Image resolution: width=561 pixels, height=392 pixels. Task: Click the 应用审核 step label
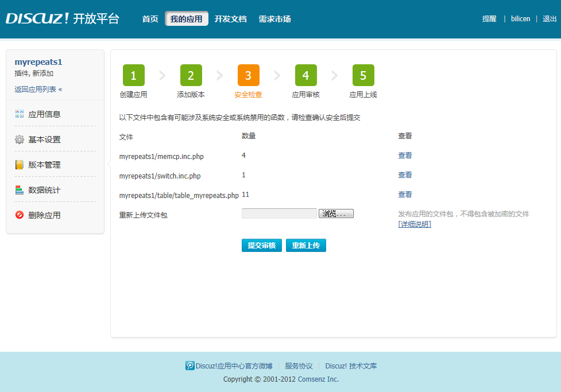(306, 95)
